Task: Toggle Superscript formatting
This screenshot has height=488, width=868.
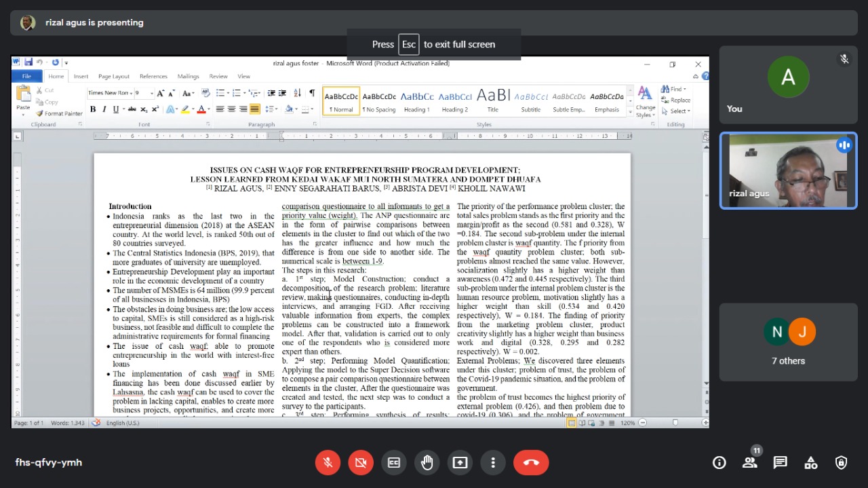Action: (x=155, y=109)
